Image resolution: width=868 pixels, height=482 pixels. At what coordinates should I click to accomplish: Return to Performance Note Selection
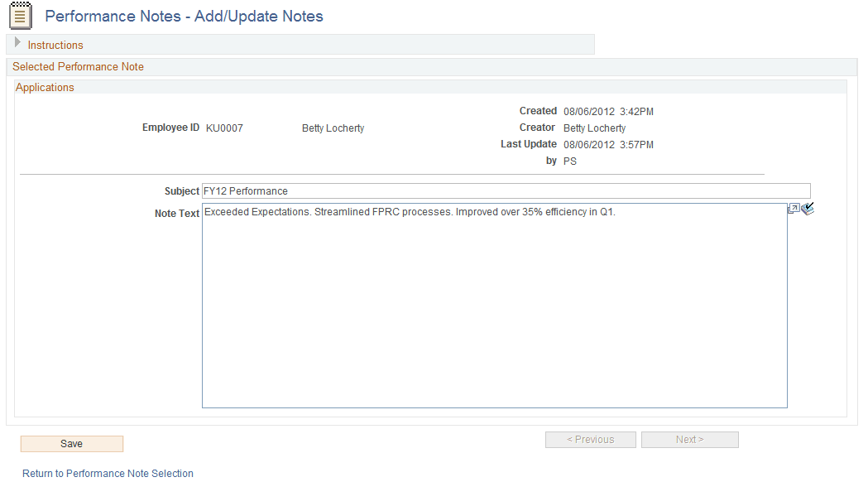click(108, 473)
